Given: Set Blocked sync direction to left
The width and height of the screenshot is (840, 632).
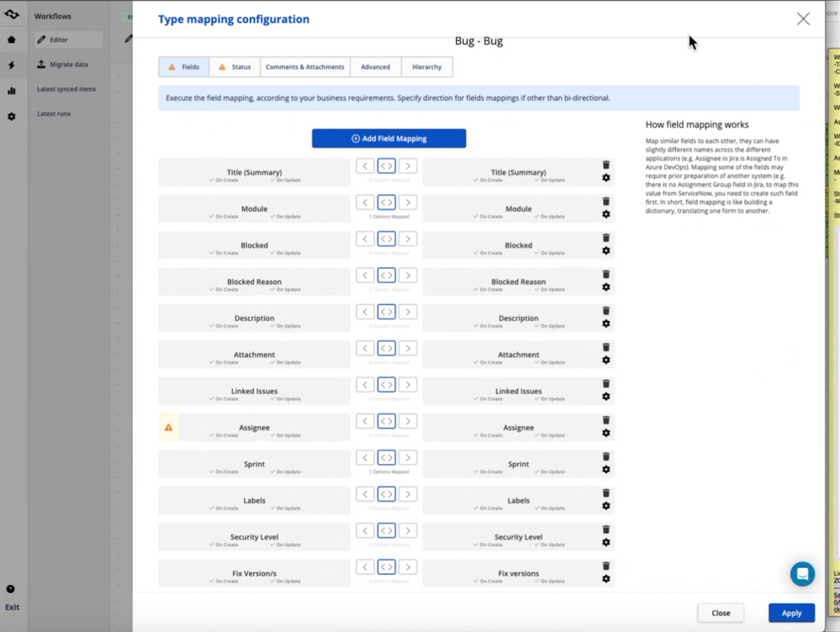Looking at the screenshot, I should pos(365,239).
